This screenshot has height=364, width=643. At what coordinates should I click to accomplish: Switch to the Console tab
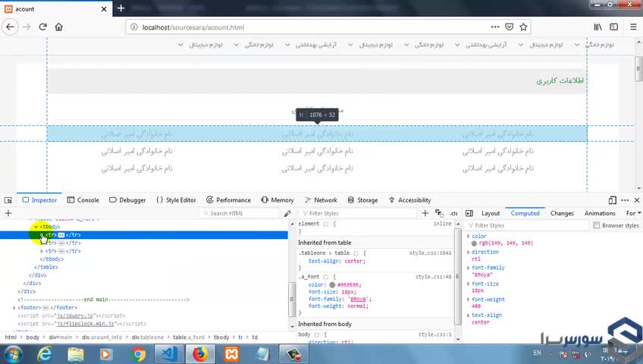click(83, 200)
